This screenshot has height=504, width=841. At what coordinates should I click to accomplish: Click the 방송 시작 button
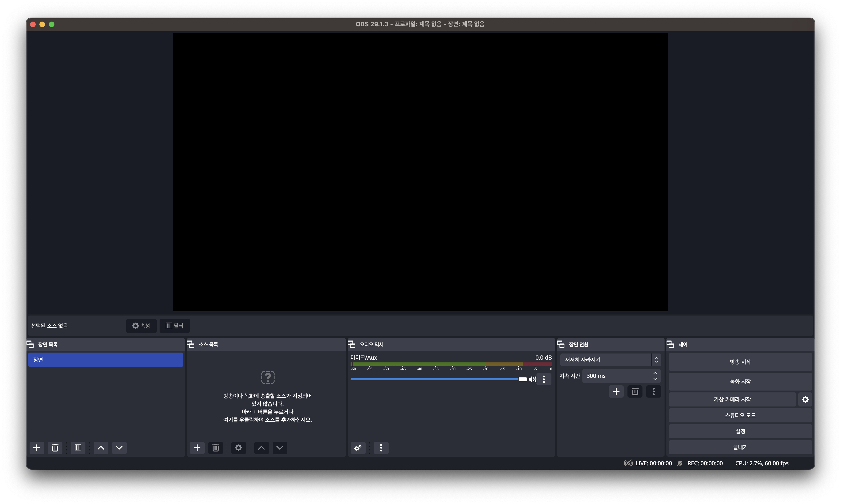(740, 362)
